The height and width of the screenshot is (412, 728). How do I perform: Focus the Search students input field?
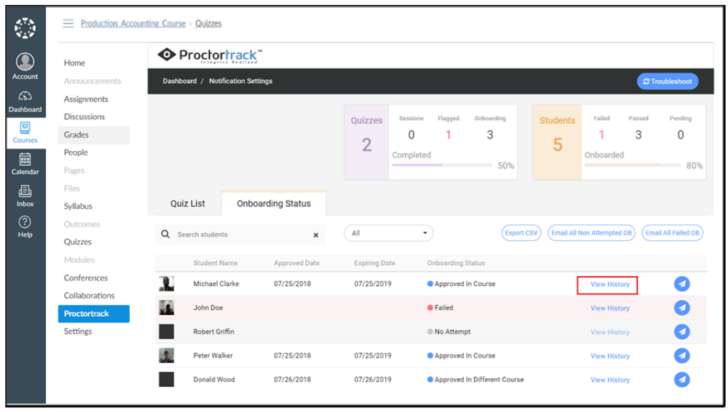240,235
